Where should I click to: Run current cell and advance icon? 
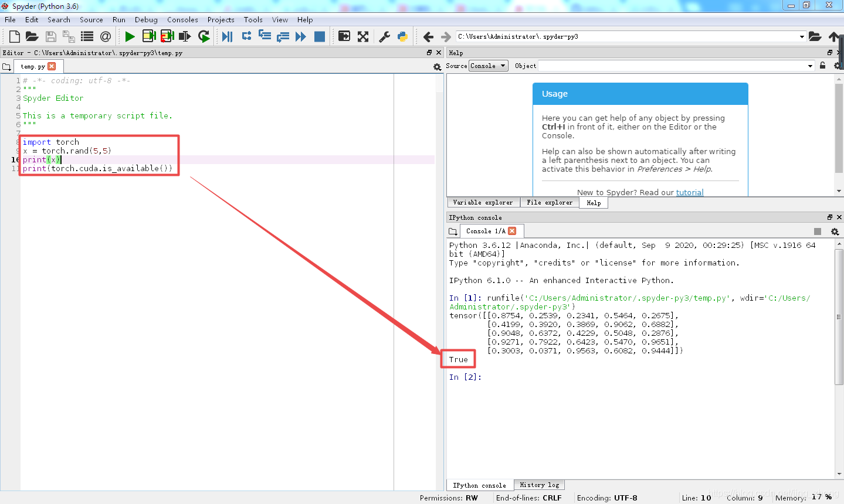pyautogui.click(x=167, y=36)
